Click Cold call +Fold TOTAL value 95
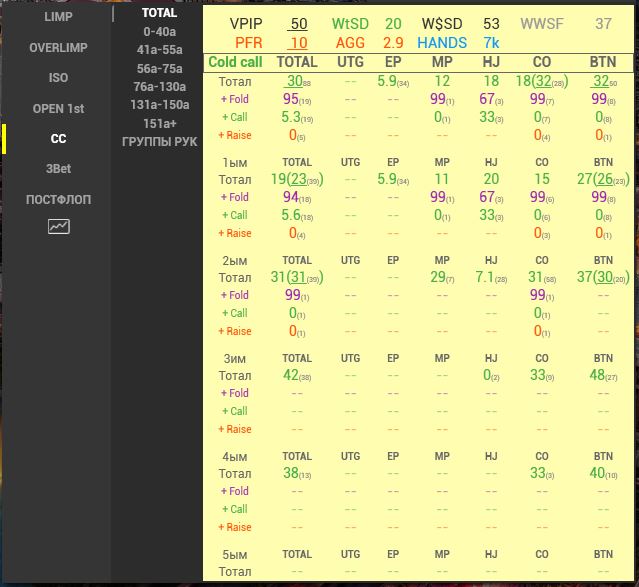Viewport: 639px width, 587px height. point(297,99)
